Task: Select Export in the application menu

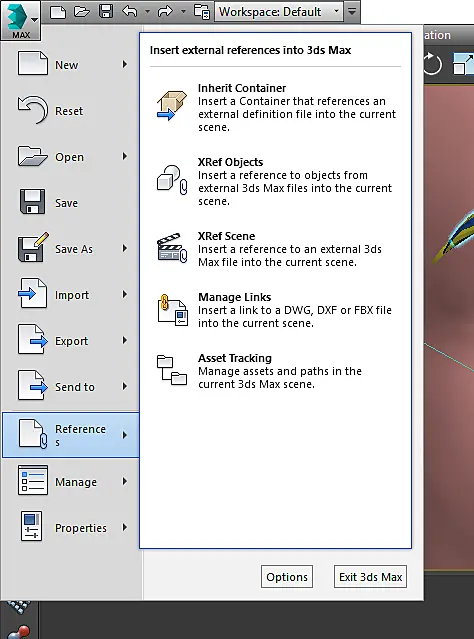Action: pyautogui.click(x=72, y=341)
